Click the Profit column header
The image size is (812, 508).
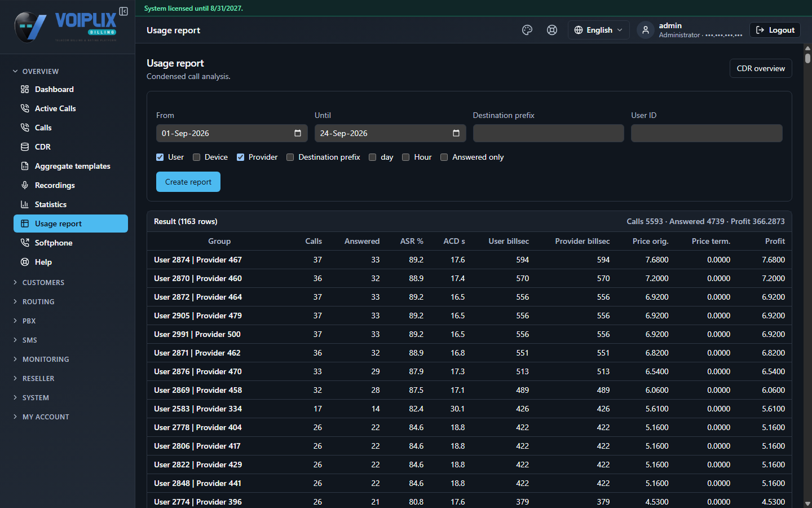tap(775, 241)
